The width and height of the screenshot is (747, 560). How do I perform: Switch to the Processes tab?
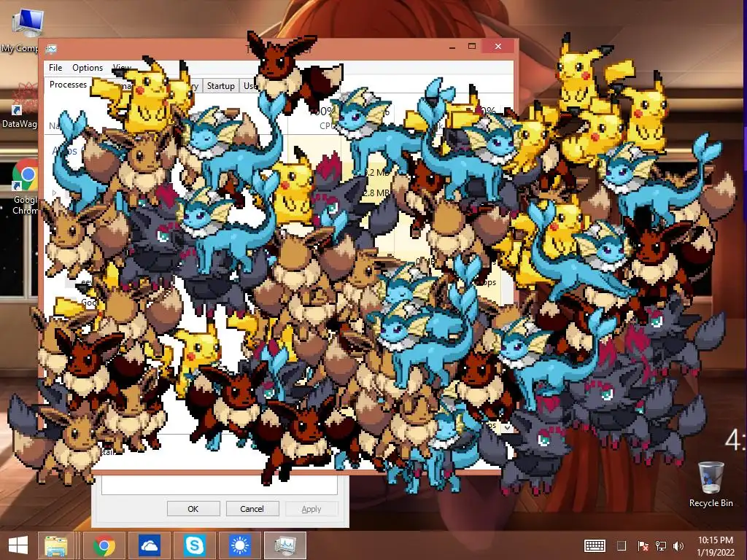[x=68, y=85]
